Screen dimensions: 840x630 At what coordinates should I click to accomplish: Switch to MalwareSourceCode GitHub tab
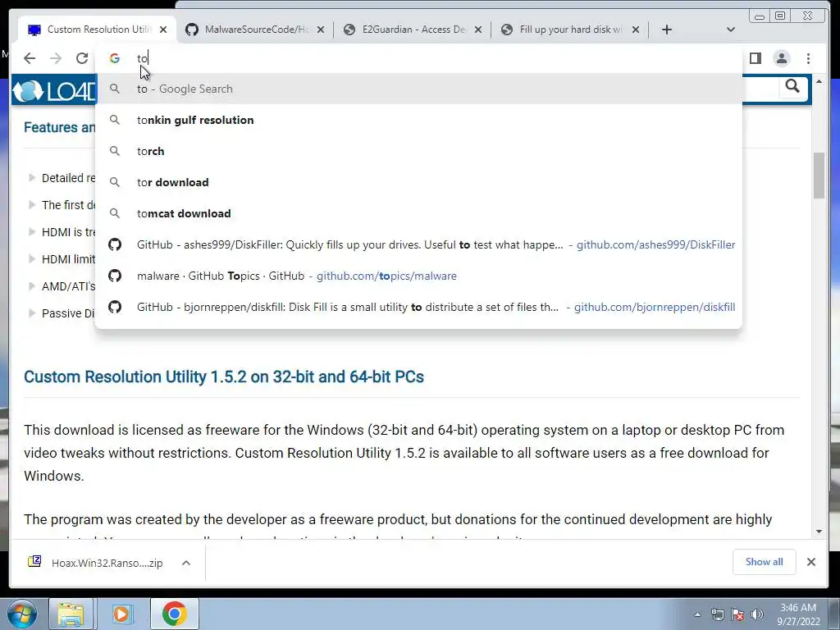(x=256, y=30)
